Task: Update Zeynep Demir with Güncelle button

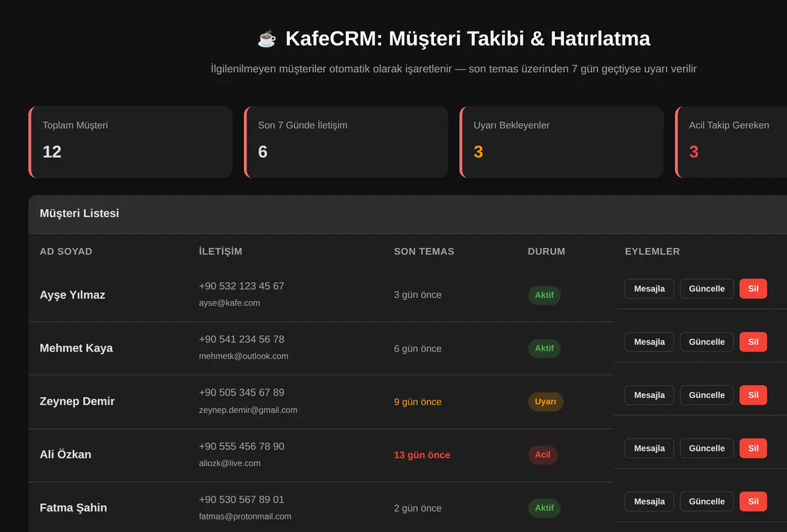Action: 706,395
